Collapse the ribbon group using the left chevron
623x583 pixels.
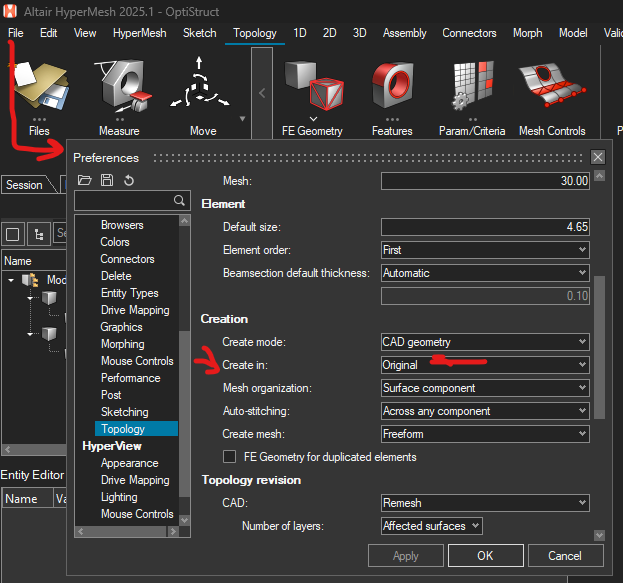point(262,93)
